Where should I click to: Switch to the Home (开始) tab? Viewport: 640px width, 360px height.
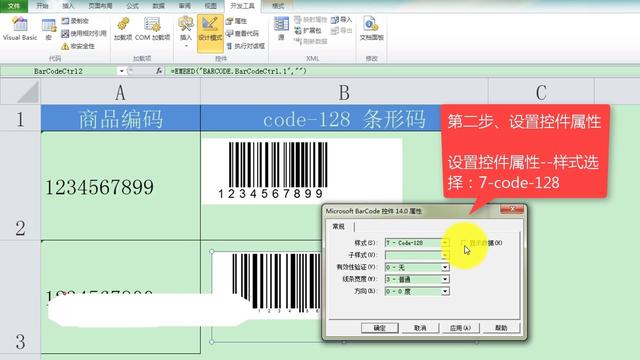[42, 6]
